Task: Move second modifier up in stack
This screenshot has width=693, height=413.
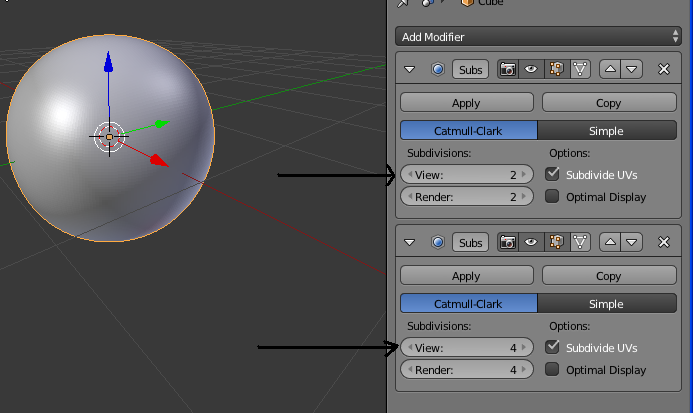Action: point(610,242)
